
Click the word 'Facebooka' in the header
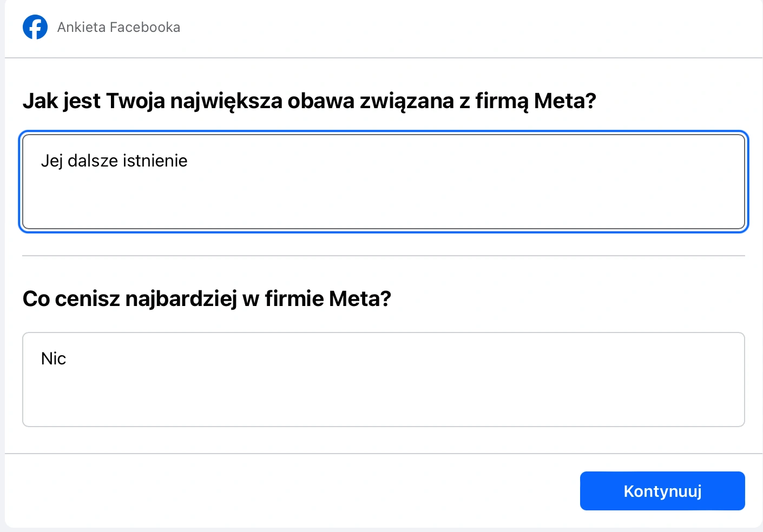click(x=145, y=27)
